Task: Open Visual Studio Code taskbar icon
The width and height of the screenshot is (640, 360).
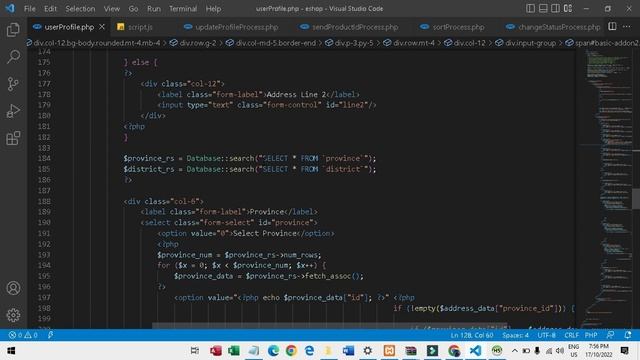Action: pyautogui.click(x=475, y=351)
